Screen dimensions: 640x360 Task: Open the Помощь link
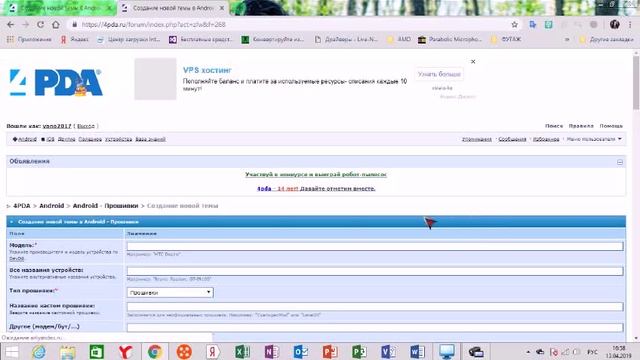(x=611, y=126)
